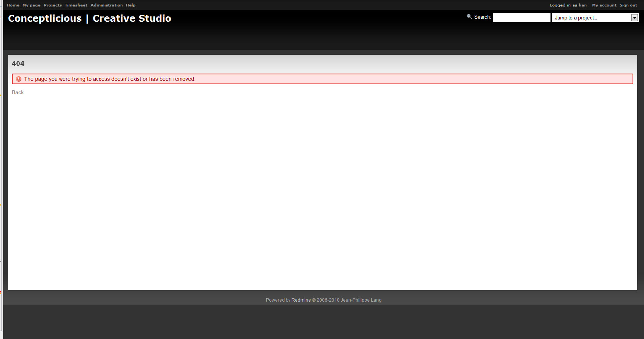The width and height of the screenshot is (644, 339).
Task: Click the Back link
Action: (18, 92)
